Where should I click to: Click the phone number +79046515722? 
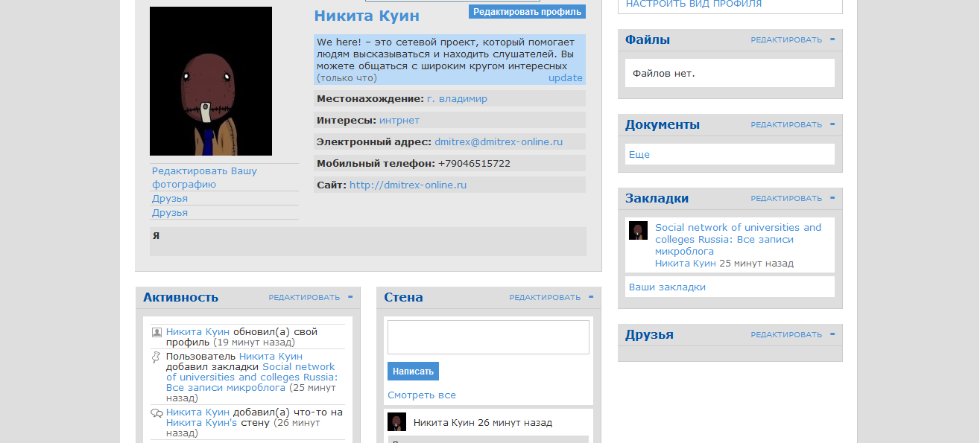point(474,163)
